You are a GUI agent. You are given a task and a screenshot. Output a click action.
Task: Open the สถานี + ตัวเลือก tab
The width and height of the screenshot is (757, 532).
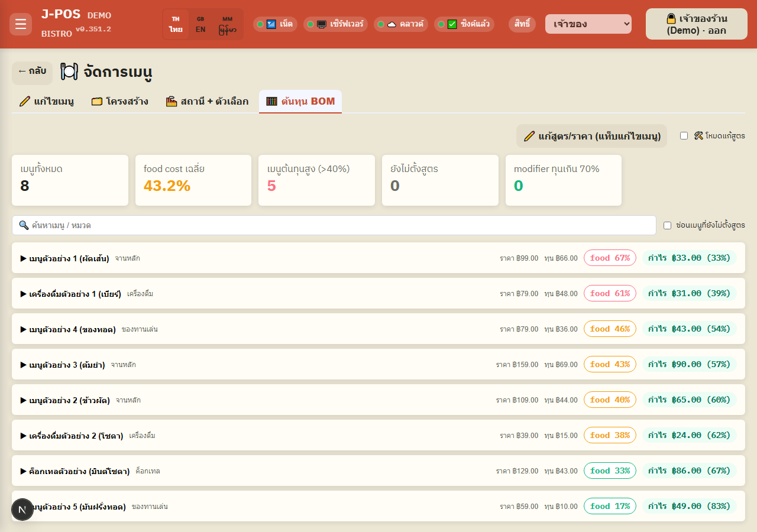coord(208,102)
